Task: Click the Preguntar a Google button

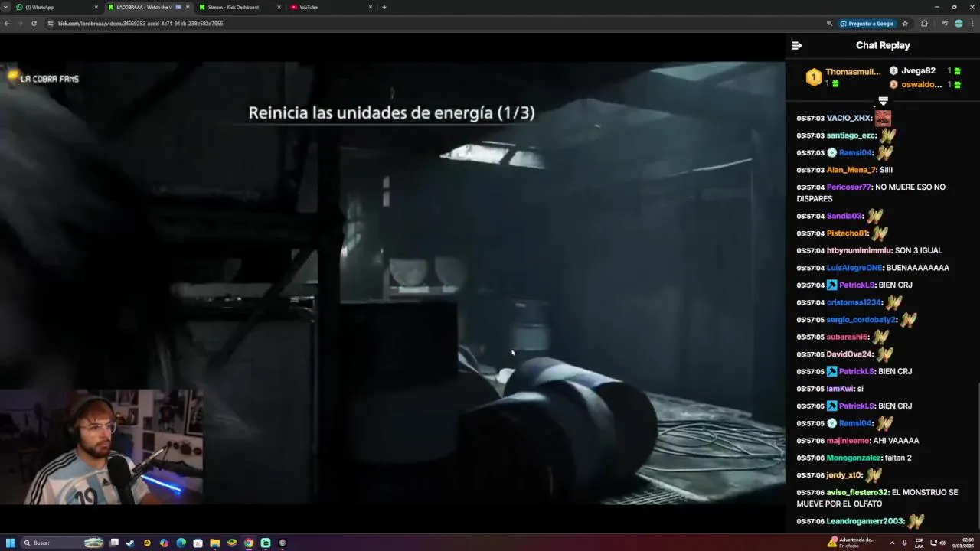Action: click(x=867, y=24)
